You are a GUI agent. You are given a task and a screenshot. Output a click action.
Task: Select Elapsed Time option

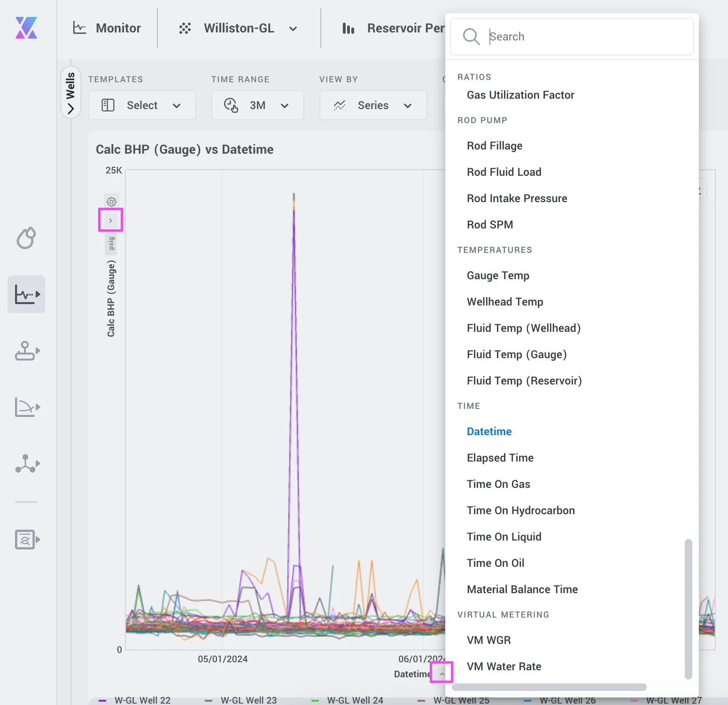point(500,458)
